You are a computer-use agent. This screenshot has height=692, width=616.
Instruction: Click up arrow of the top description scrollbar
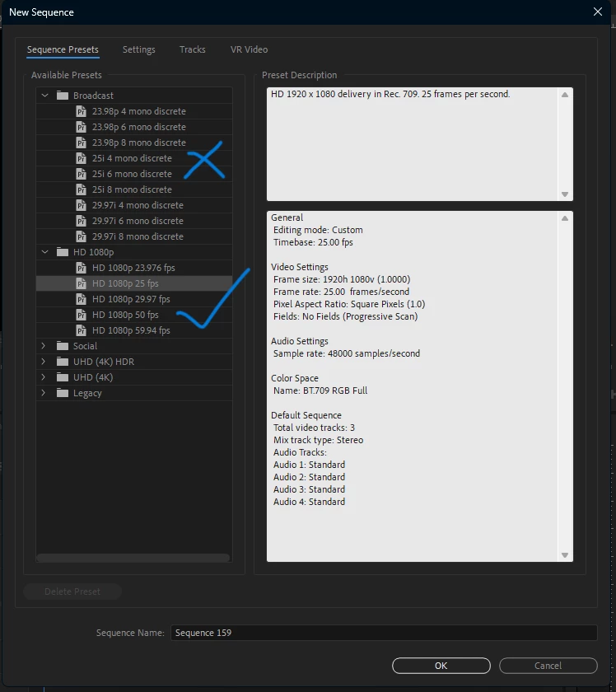[565, 95]
